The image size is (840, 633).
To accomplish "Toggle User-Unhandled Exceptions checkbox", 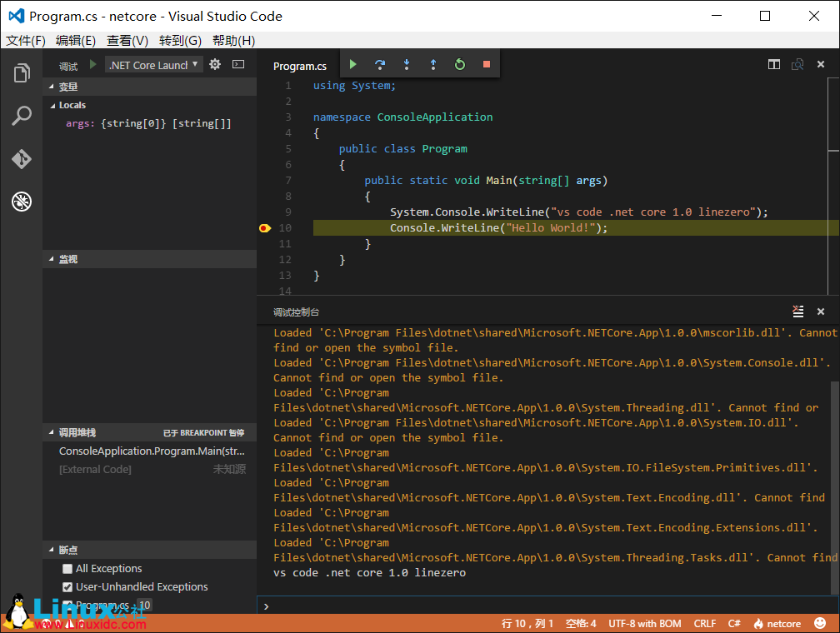I will click(67, 587).
